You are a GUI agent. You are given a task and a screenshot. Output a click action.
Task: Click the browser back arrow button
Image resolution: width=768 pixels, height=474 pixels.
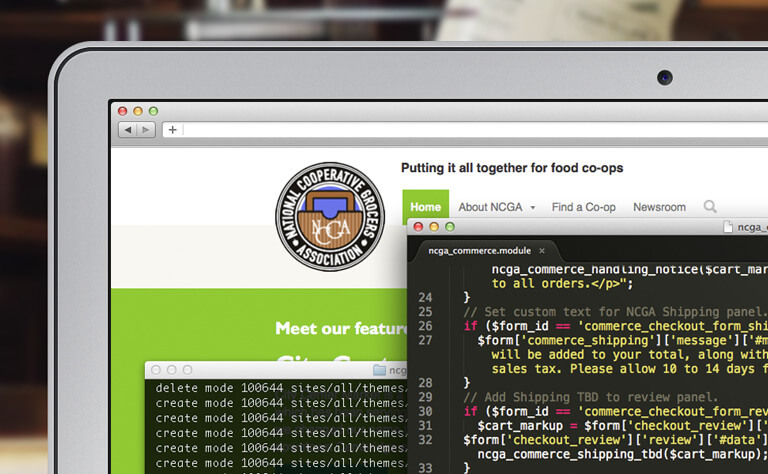point(128,130)
